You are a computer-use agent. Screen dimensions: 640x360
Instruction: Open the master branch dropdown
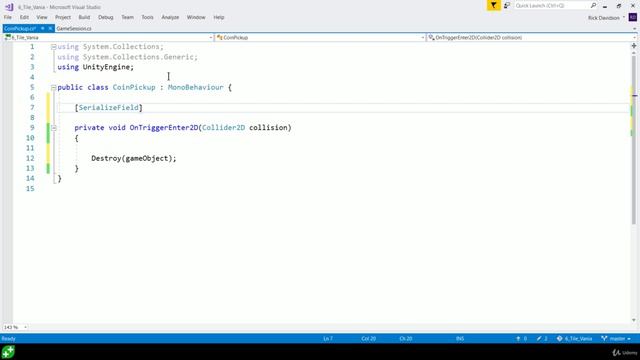coord(616,339)
